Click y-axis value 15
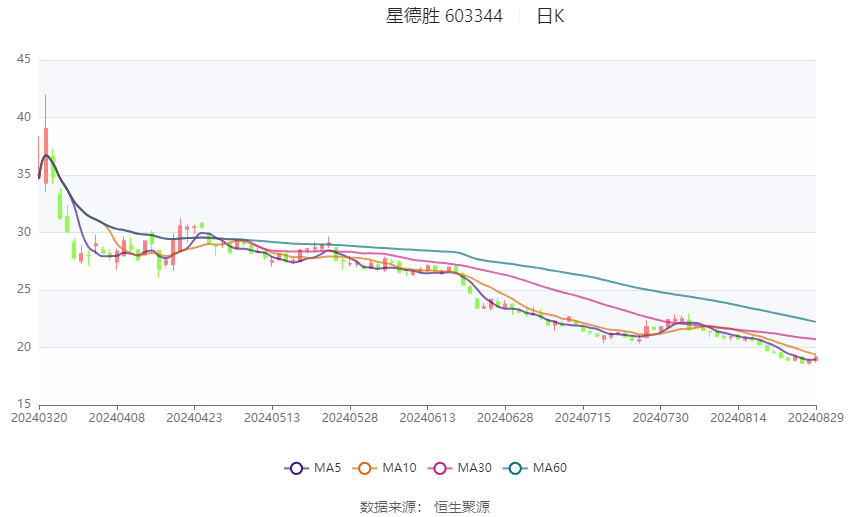This screenshot has height=517, width=850. (x=24, y=404)
